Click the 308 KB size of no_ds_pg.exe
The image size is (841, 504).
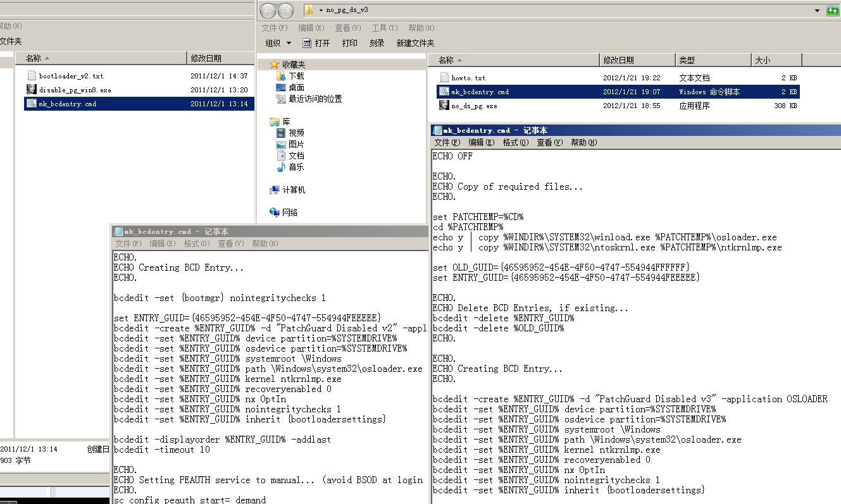785,106
